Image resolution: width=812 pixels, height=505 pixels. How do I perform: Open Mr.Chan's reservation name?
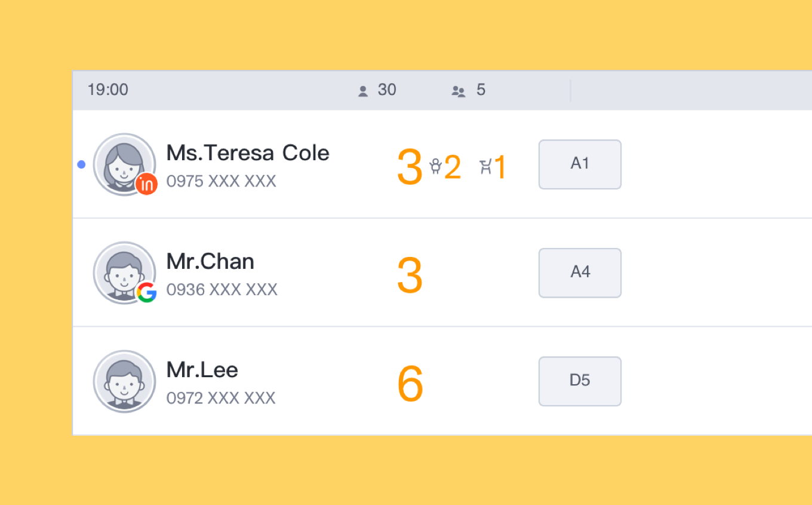click(x=210, y=262)
